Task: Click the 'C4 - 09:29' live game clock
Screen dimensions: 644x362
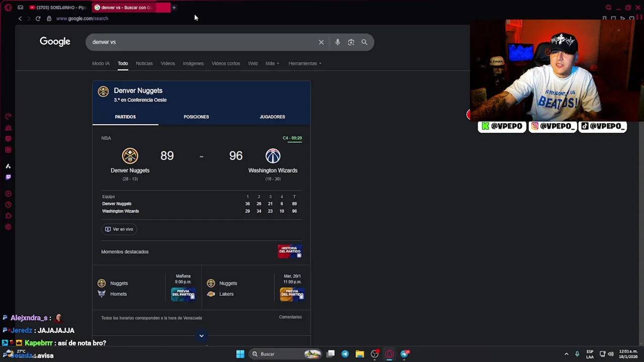Action: coord(292,138)
